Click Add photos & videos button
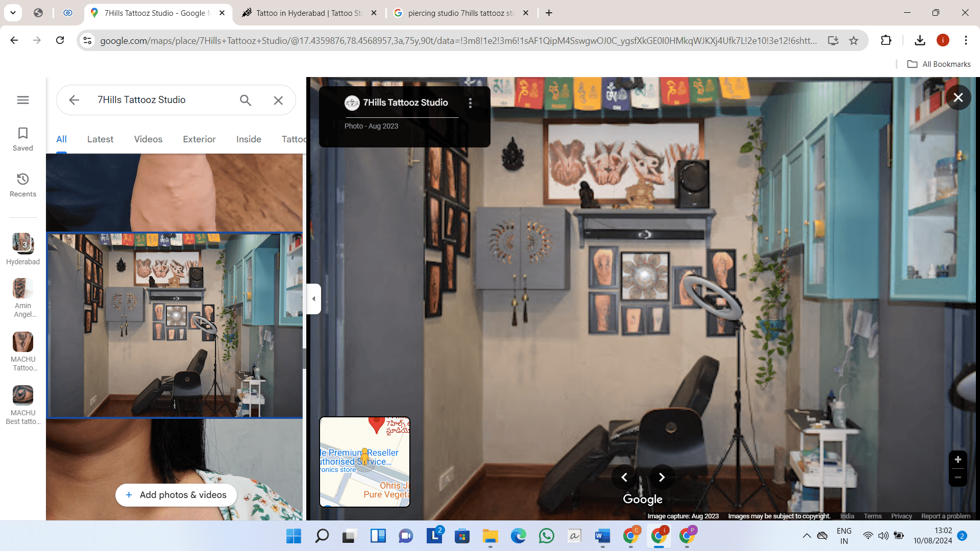This screenshot has height=551, width=980. tap(176, 495)
